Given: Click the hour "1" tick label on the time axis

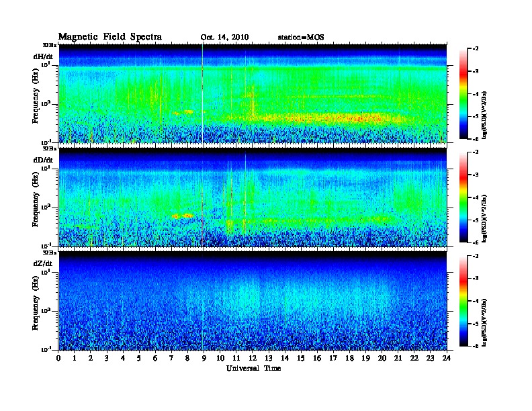Looking at the screenshot, I should pos(75,358).
